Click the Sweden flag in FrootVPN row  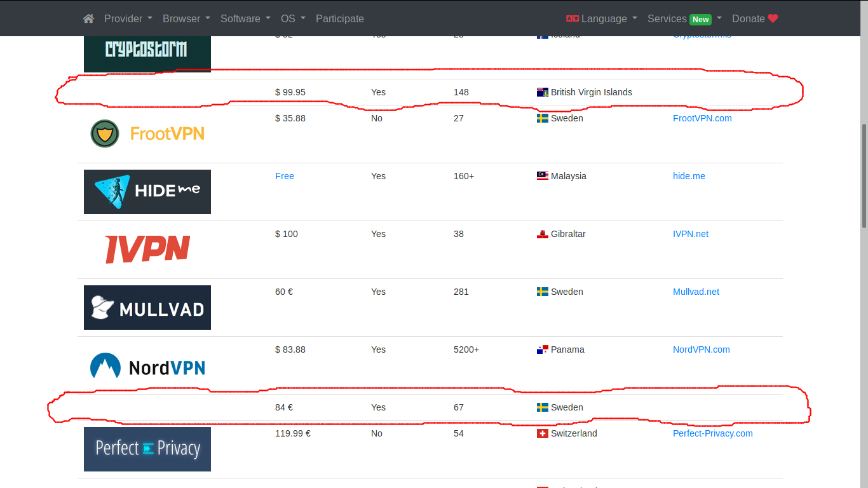click(x=542, y=118)
